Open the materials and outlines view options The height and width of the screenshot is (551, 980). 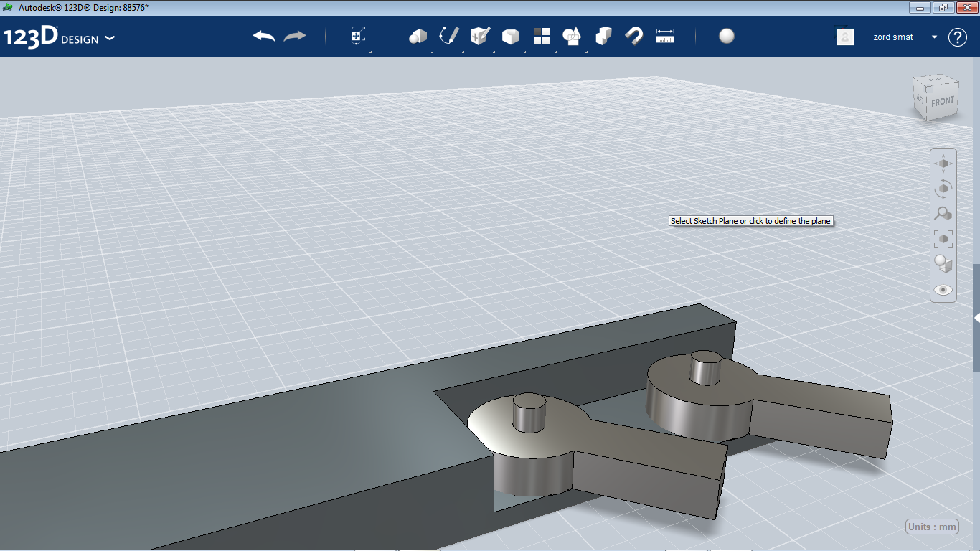(943, 264)
